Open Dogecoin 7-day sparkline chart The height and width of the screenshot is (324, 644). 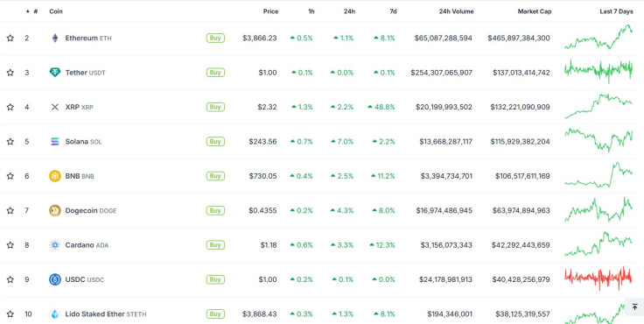click(x=598, y=209)
